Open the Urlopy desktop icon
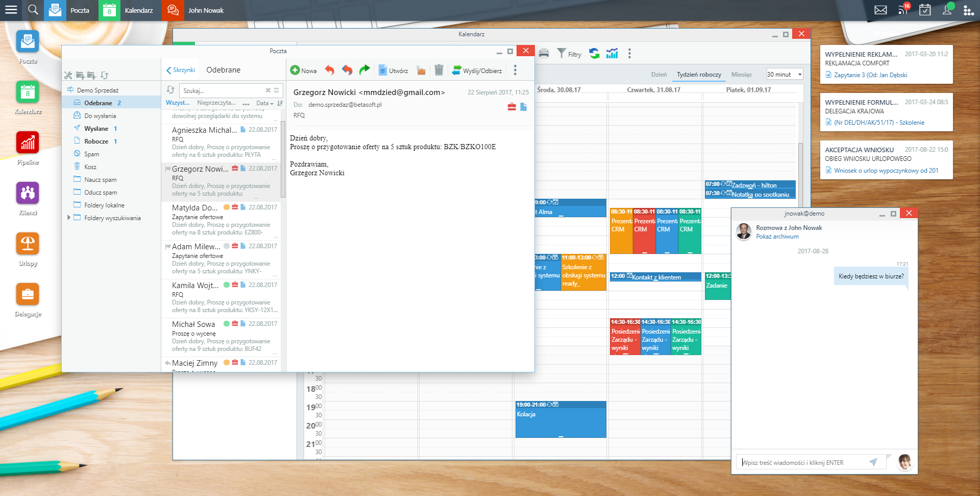Screen dimensions: 980x496 28,244
